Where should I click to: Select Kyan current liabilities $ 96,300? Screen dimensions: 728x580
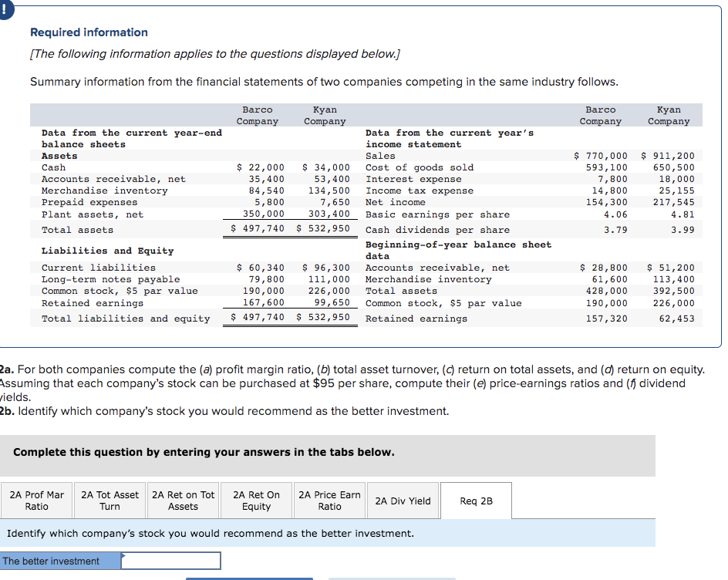tap(326, 268)
